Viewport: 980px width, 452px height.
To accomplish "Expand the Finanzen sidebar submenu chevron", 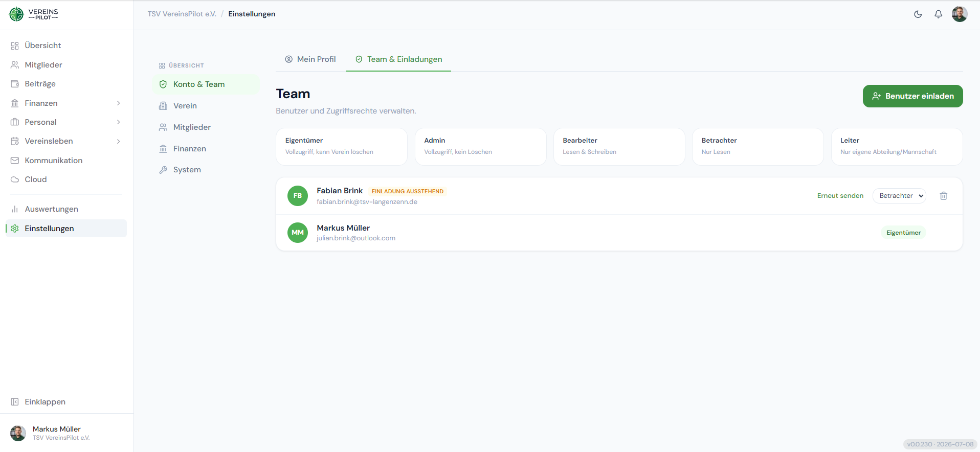I will (119, 103).
